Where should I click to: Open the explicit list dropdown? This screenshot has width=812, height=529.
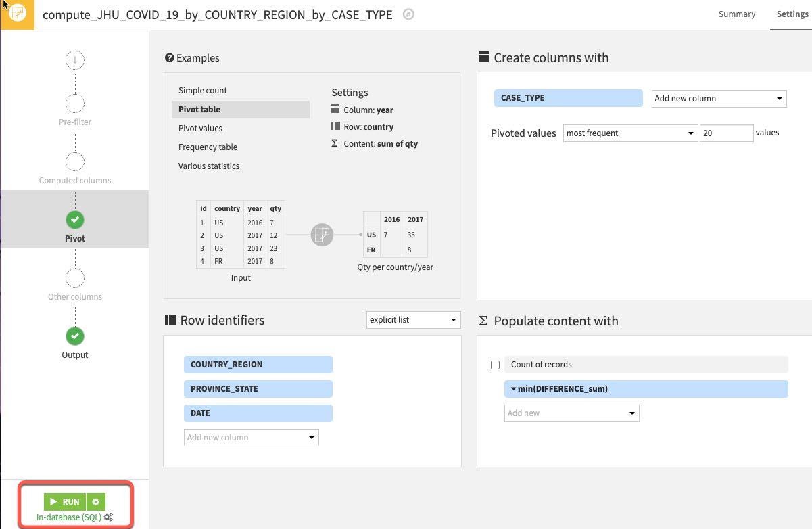coord(413,320)
